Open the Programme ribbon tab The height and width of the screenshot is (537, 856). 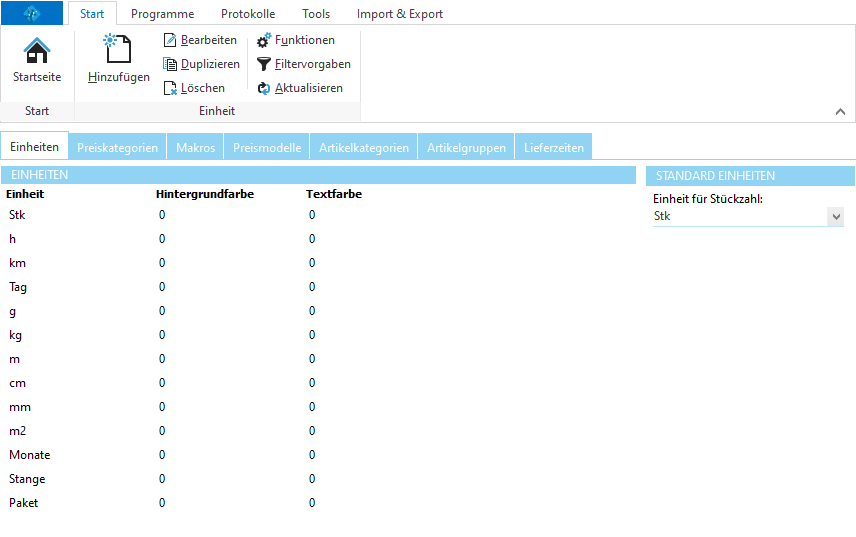(162, 14)
